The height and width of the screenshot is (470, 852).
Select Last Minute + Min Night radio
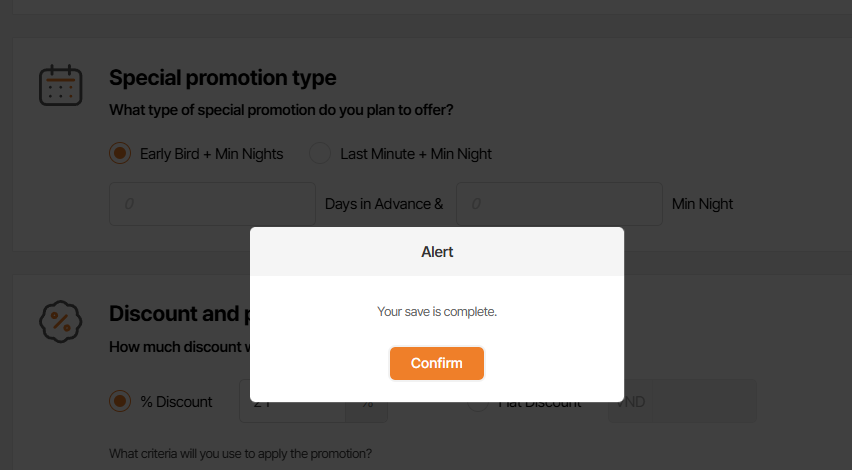pyautogui.click(x=320, y=153)
